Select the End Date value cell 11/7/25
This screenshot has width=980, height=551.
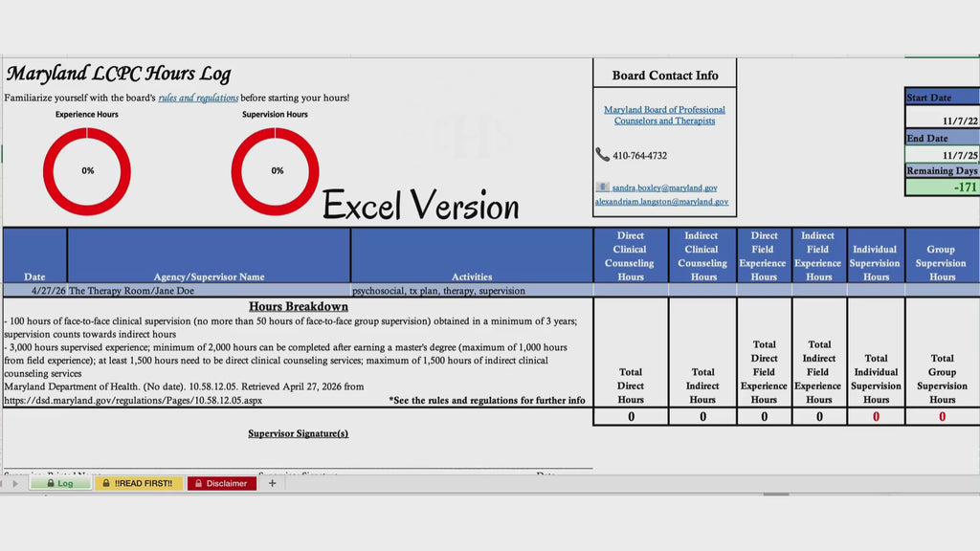click(x=943, y=155)
